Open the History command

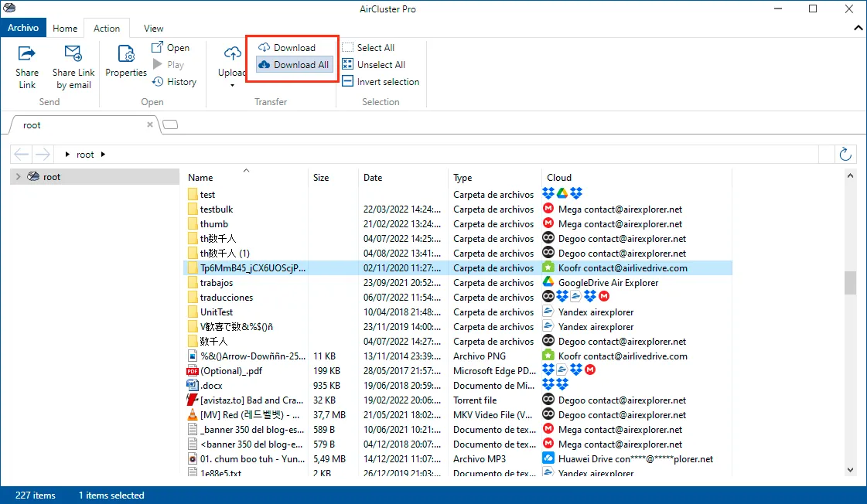(174, 82)
